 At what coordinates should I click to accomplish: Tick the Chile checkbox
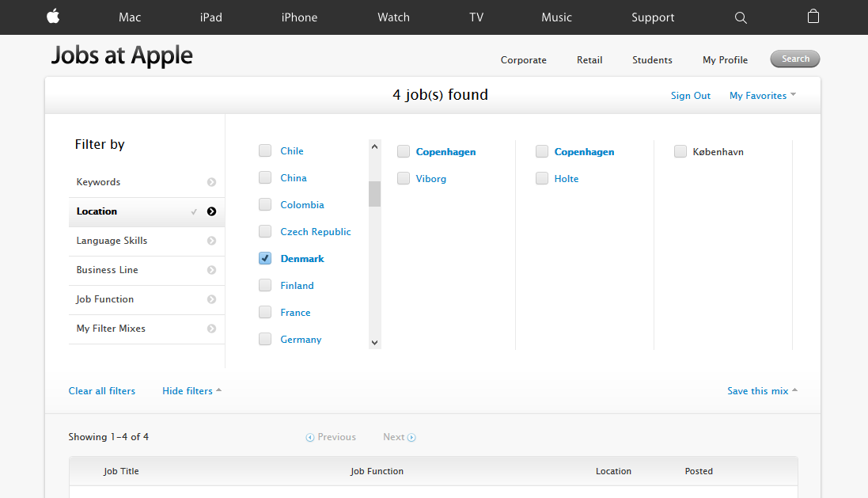click(x=265, y=150)
